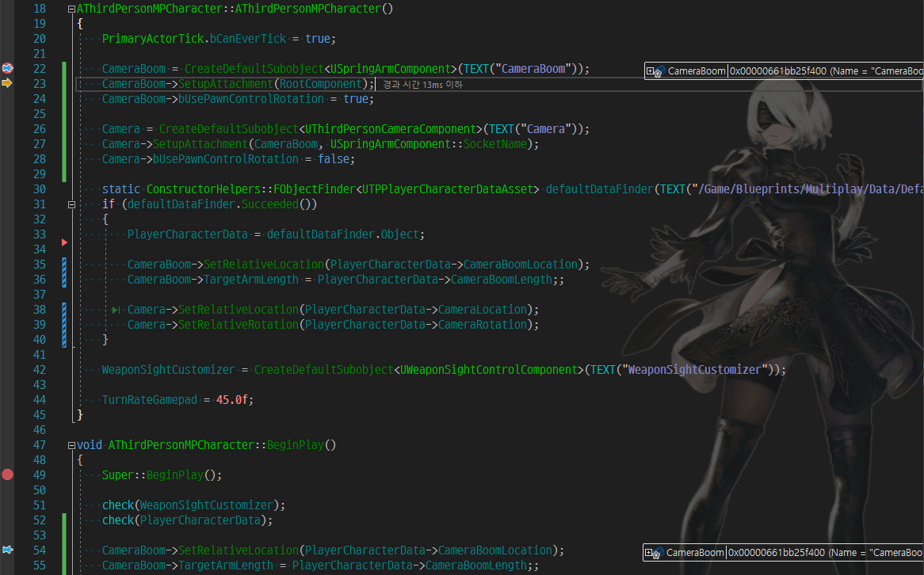Click the blue change bar beside line 35
Screen dimensions: 924x575
(x=63, y=264)
